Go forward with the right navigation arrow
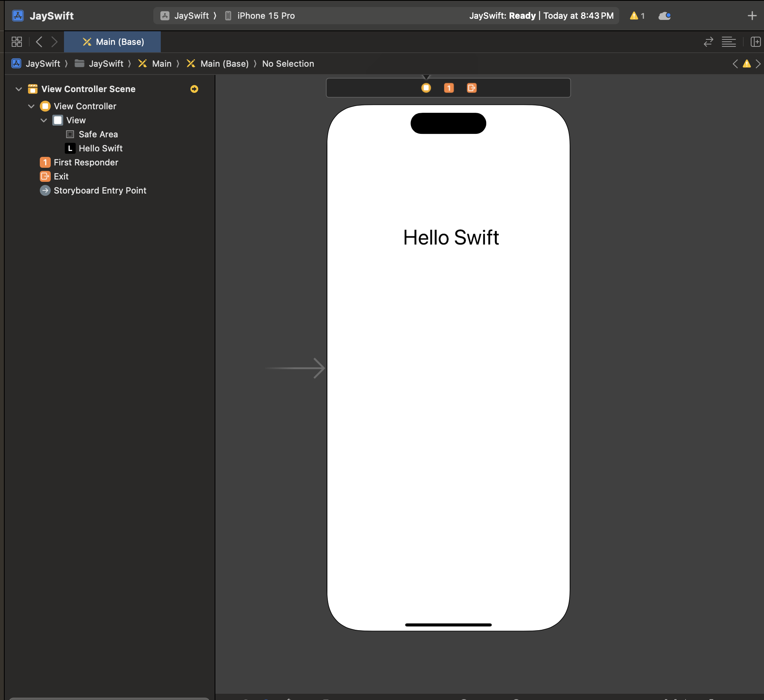Screen dimensions: 764x700 [54, 42]
